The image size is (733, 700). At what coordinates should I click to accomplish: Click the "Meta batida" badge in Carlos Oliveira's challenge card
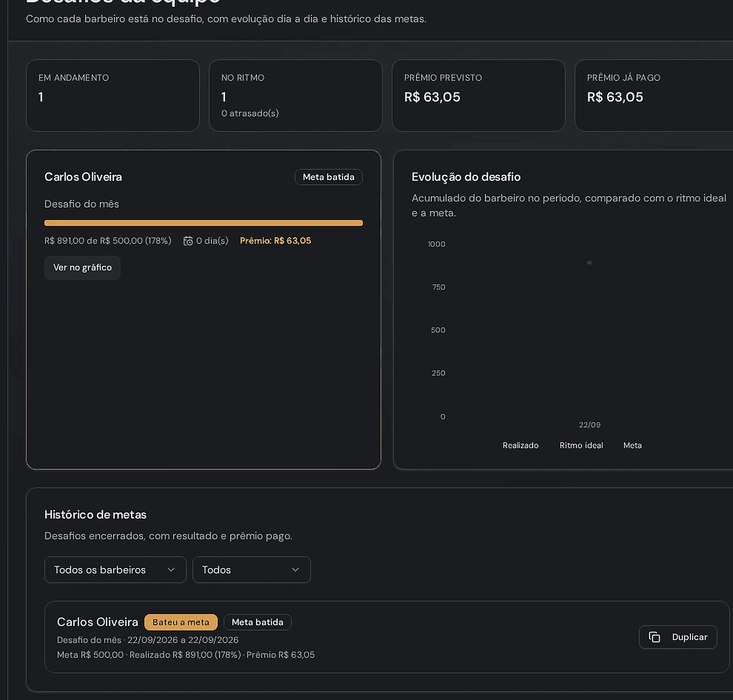[x=329, y=177]
